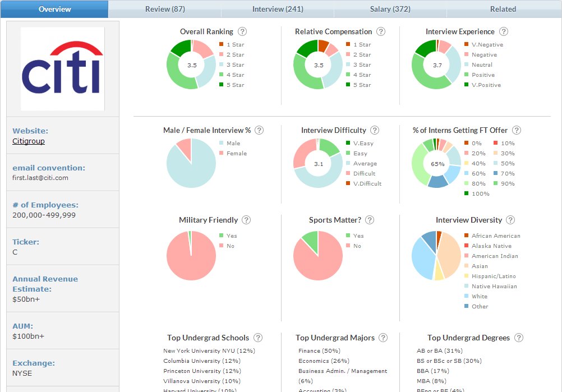
Task: Click help icon for % of Interns Getting FT Offer
Action: pos(517,130)
